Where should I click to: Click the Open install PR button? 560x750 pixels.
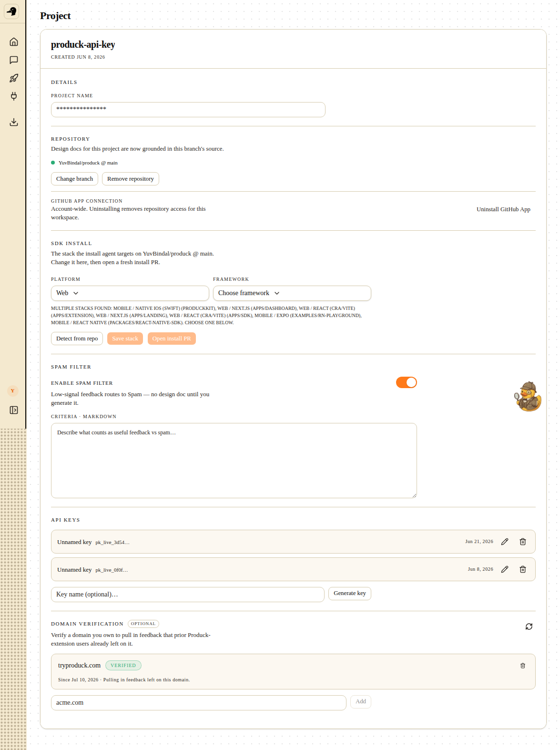click(172, 339)
